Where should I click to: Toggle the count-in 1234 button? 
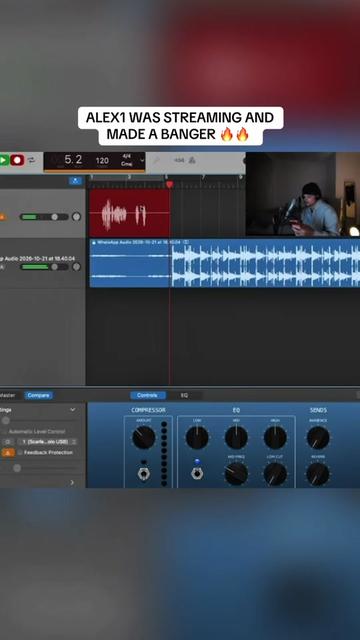point(179,160)
